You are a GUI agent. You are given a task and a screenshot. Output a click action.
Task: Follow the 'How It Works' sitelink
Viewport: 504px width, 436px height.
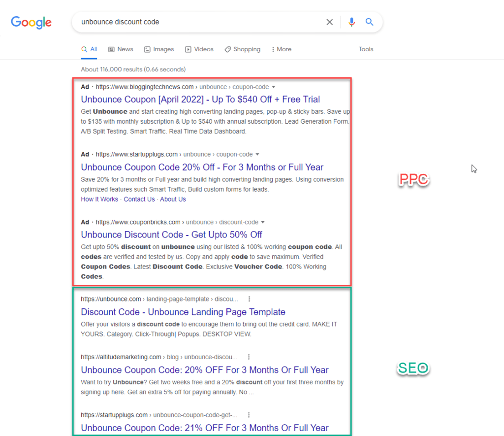click(x=99, y=199)
